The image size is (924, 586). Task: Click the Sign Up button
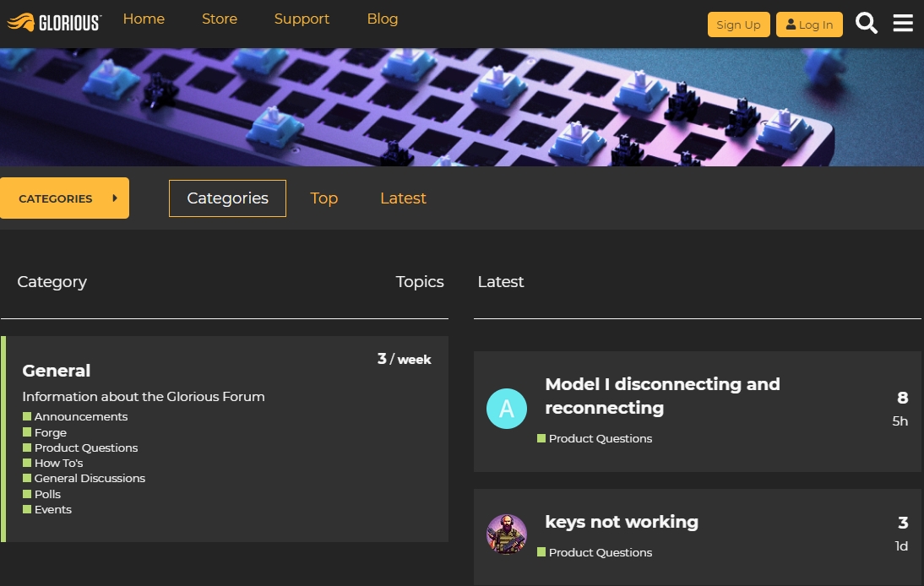tap(738, 24)
